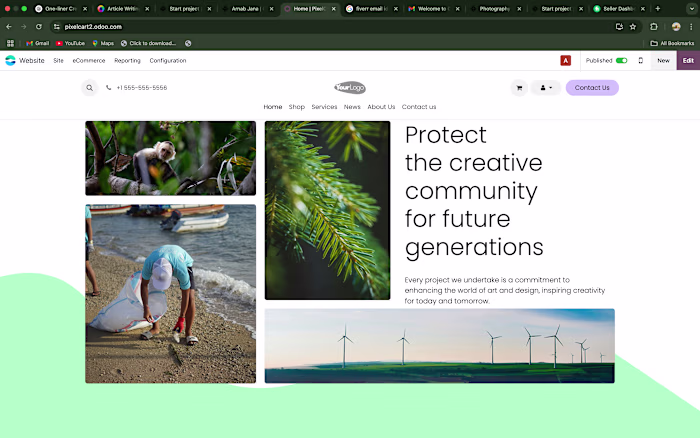The image size is (700, 438).
Task: Click the phone number +1 555-555-5556
Action: click(142, 88)
